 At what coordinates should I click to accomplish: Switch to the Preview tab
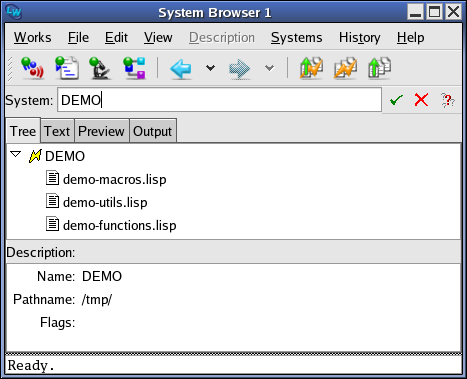click(x=101, y=131)
